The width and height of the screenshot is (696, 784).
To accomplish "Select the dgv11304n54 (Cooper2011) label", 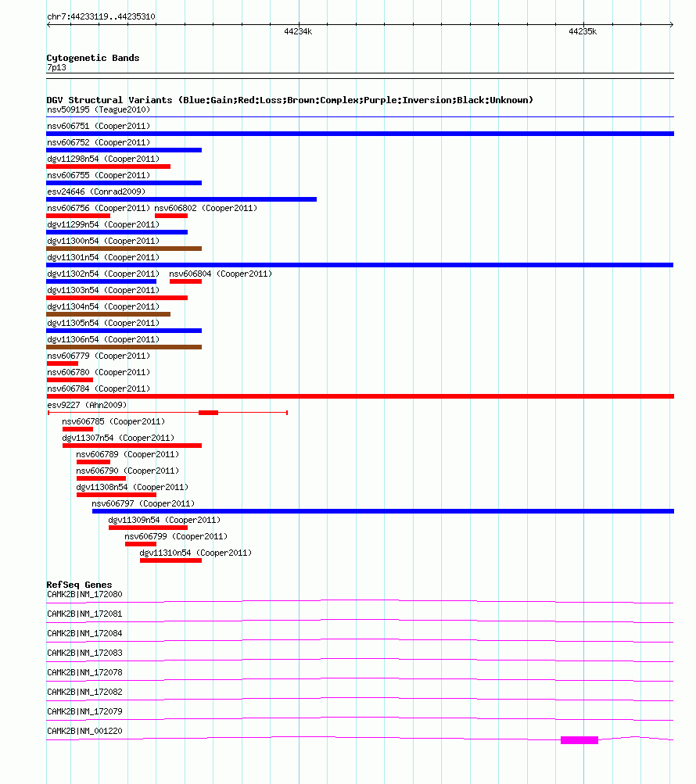I will (x=103, y=306).
